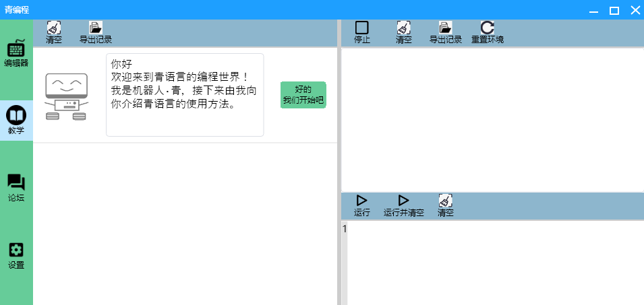
Task: Click 导出记录 icon in output toolbar
Action: [x=445, y=28]
